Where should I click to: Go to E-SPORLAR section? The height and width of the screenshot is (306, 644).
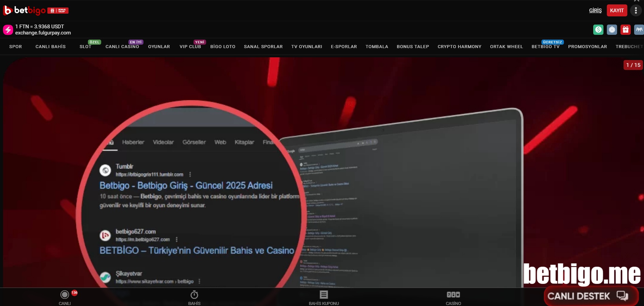[x=344, y=47]
